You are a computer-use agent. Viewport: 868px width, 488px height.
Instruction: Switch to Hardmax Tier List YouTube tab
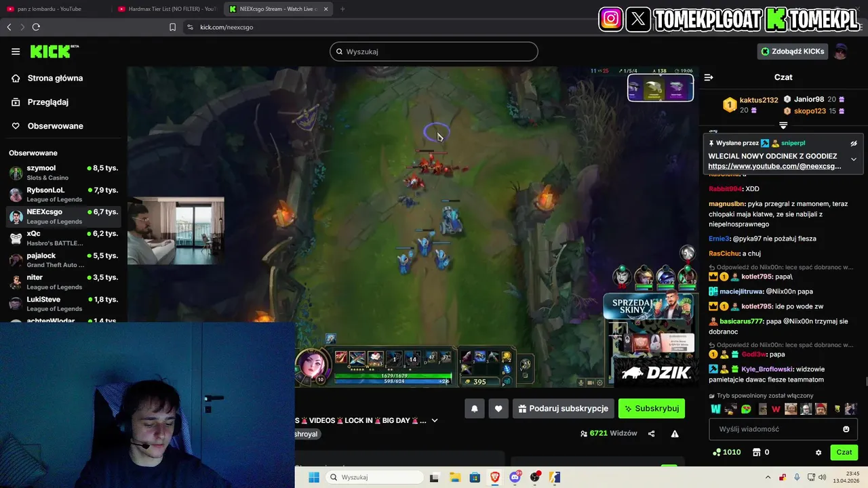point(167,9)
